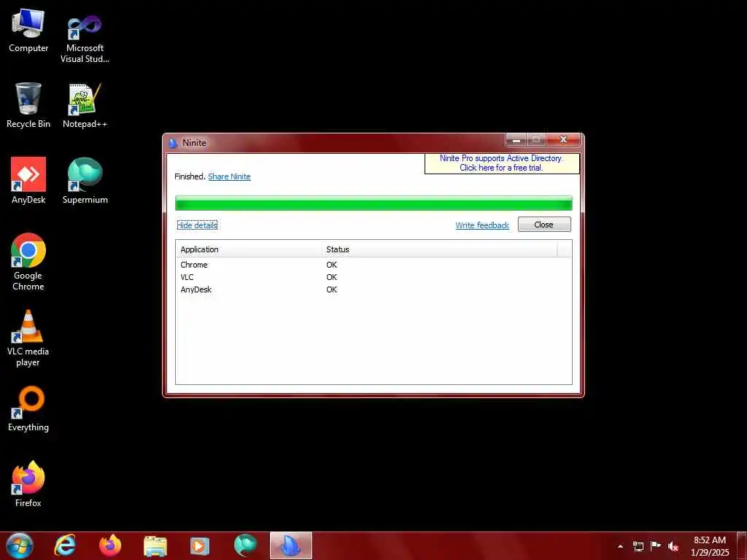747x560 pixels.
Task: Click the Share Ninite link
Action: click(229, 176)
